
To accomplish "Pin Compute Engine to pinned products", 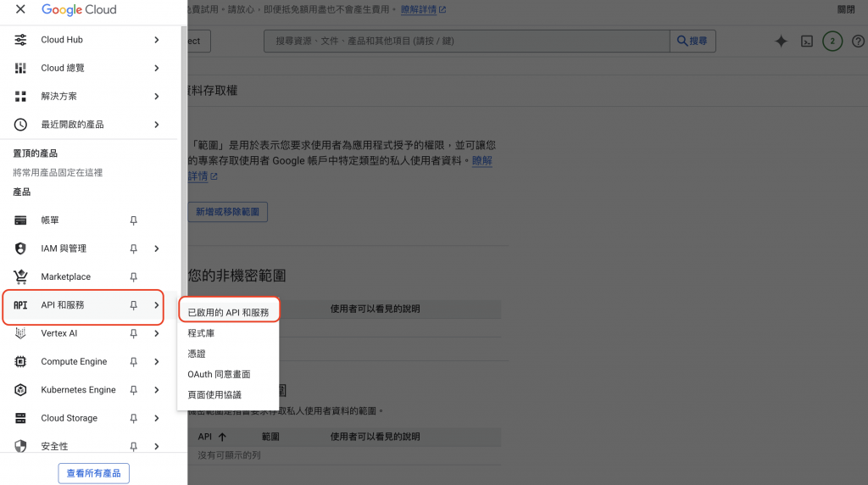I will pos(133,361).
